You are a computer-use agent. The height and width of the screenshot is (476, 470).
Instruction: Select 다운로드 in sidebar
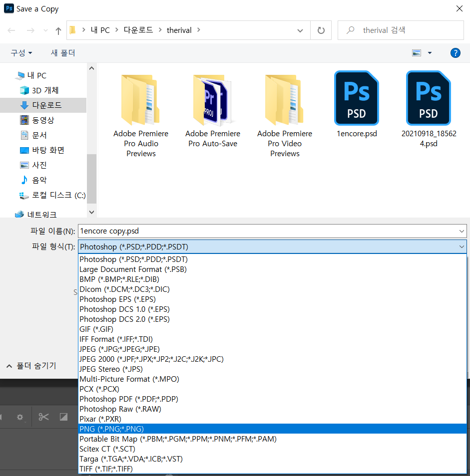(43, 105)
